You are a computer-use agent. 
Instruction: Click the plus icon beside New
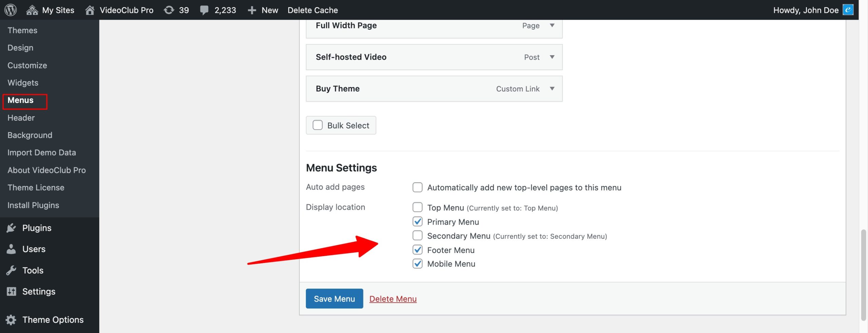(252, 10)
